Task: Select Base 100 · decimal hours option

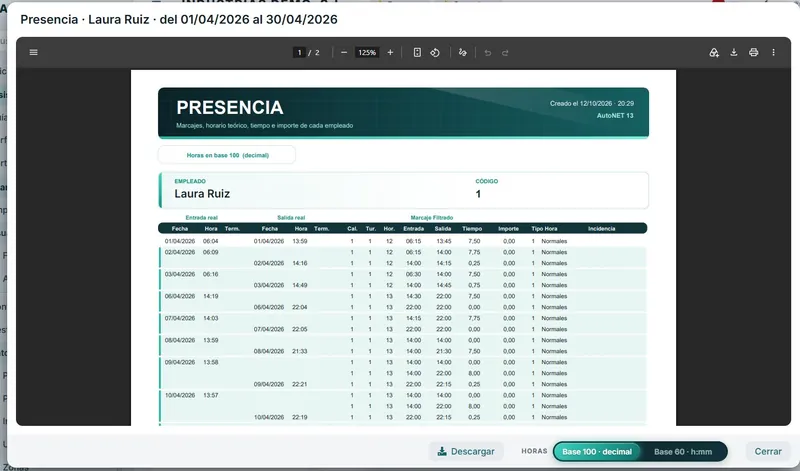Action: (x=597, y=452)
